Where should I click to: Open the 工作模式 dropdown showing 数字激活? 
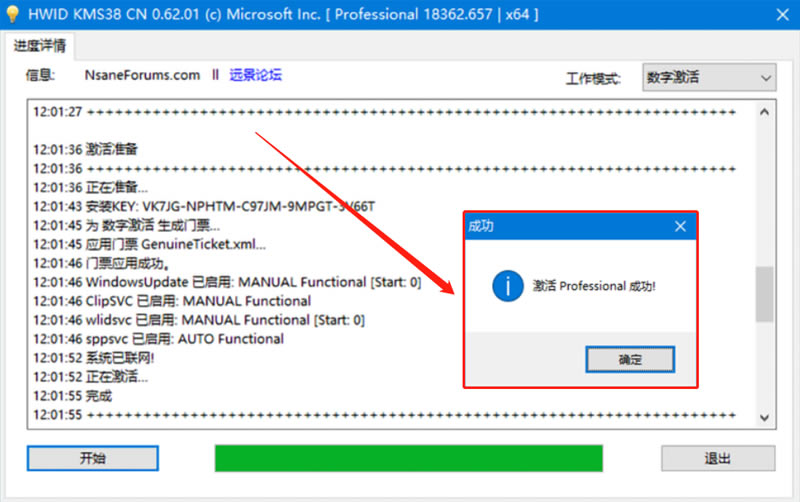709,78
